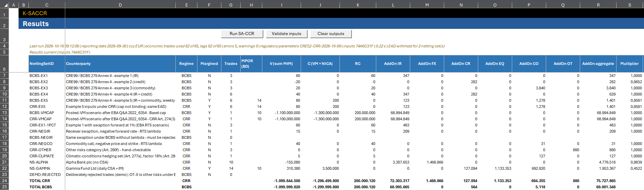Click the RC header cell
The width and height of the screenshot is (644, 190).
[x=358, y=64]
